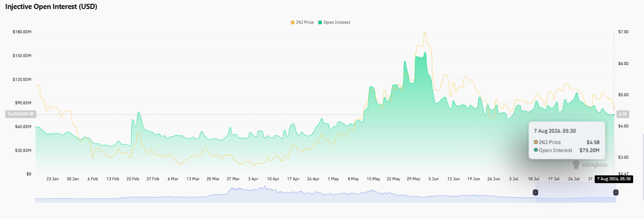Click the '27 Mar' date axis label
The width and height of the screenshot is (644, 219).
(233, 179)
